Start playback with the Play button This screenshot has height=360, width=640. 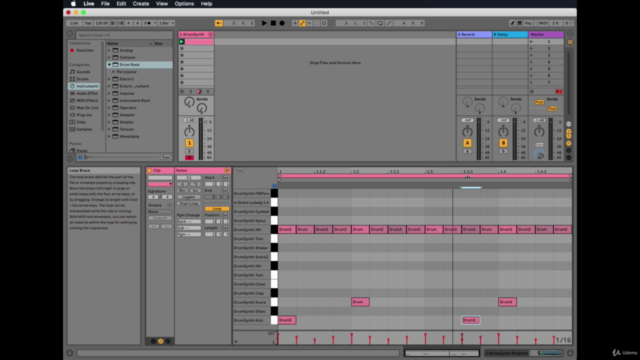[x=264, y=23]
